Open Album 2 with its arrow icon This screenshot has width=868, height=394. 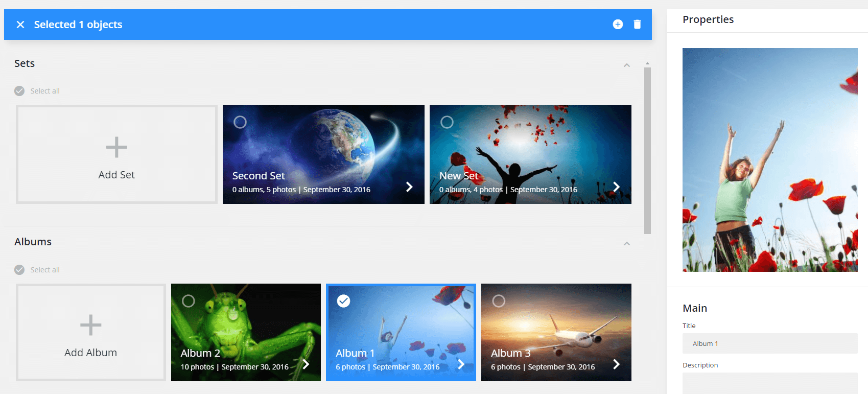coord(306,364)
